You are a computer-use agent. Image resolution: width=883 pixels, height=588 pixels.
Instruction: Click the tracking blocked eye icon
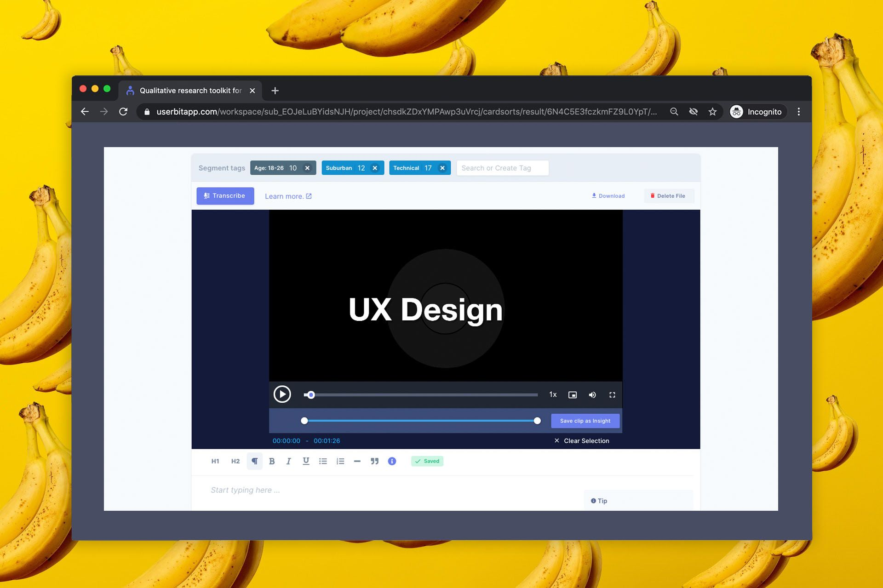694,112
